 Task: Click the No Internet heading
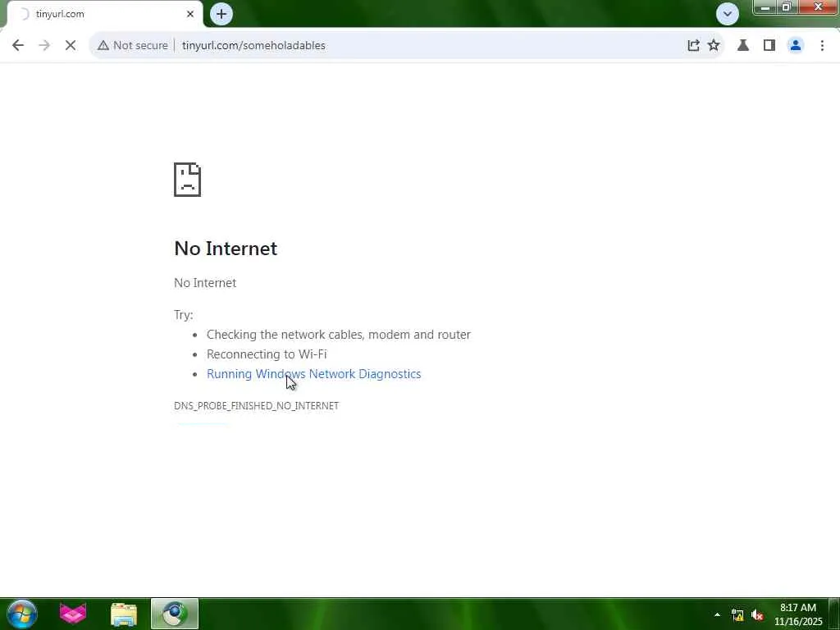pyautogui.click(x=226, y=249)
